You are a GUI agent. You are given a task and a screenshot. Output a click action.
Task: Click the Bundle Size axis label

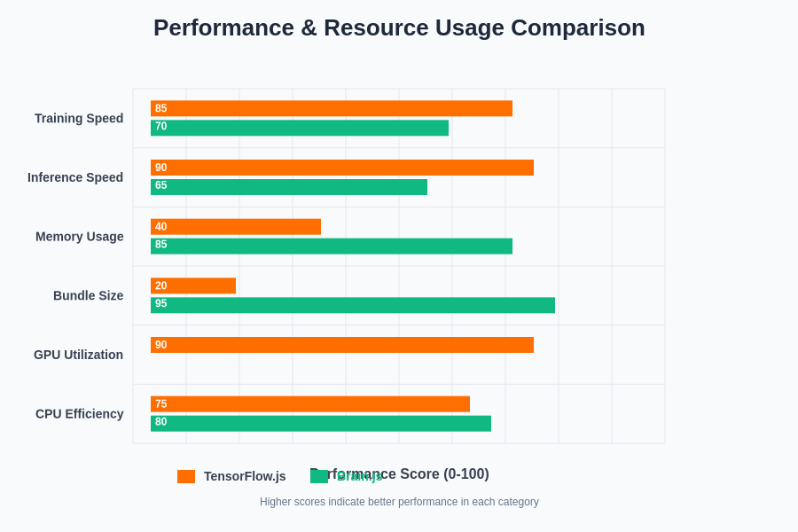88,295
